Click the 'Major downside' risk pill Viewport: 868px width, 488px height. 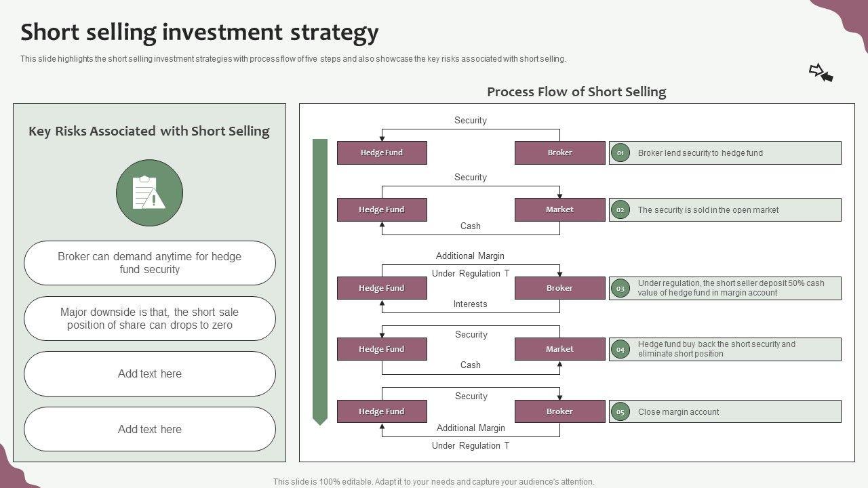(x=150, y=319)
